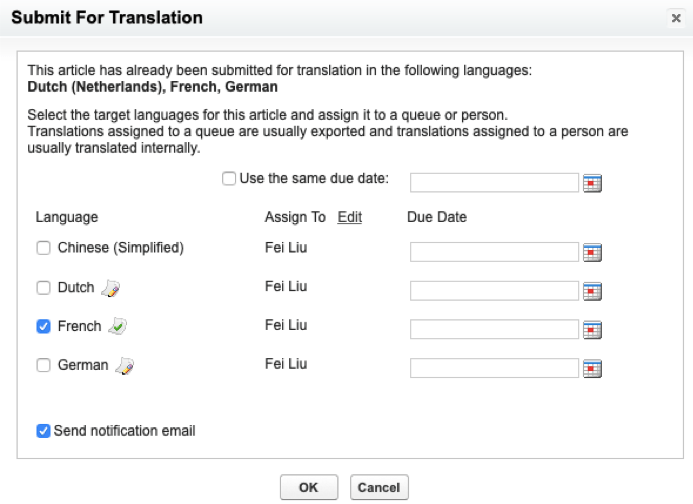Click the French translation status icon
693x504 pixels.
(x=118, y=327)
